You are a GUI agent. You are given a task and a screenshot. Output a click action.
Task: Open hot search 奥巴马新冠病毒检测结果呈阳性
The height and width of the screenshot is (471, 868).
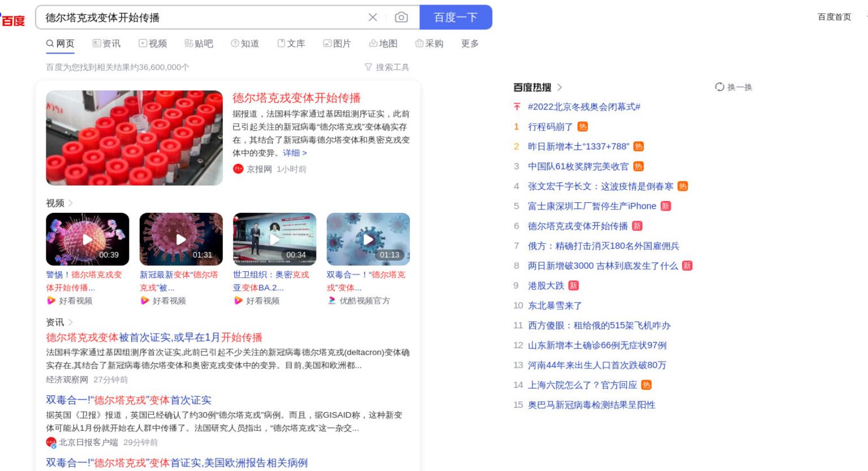click(x=592, y=405)
